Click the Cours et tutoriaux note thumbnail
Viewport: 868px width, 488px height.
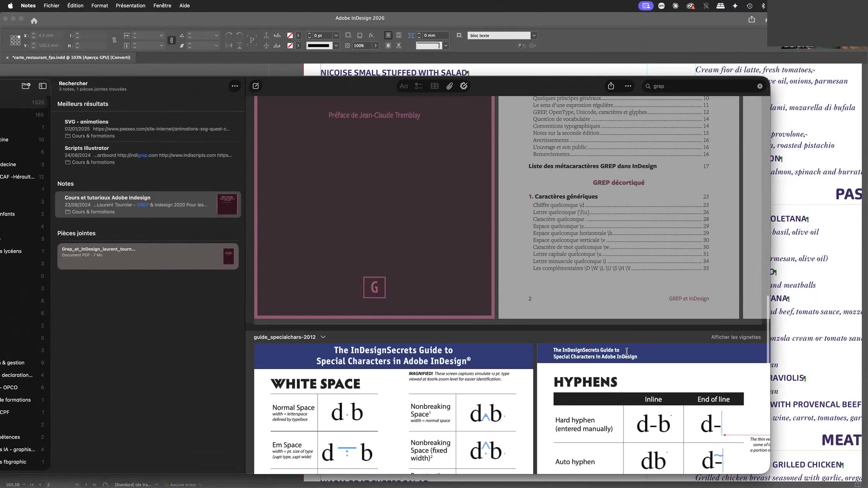point(227,204)
